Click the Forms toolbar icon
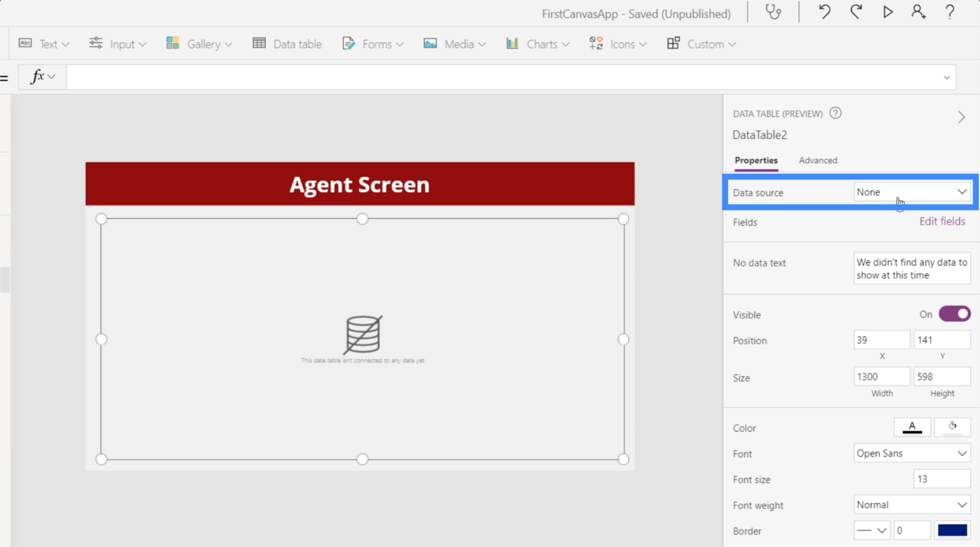980x547 pixels. tap(348, 43)
